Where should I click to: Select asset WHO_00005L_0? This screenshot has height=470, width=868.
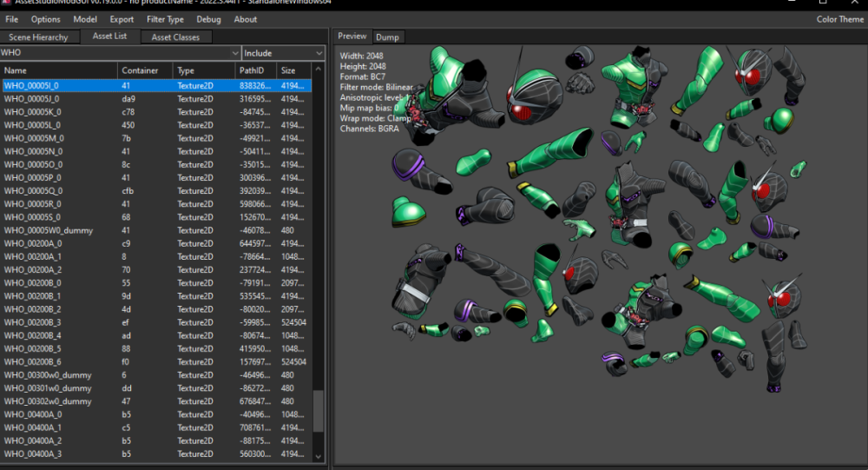click(156, 125)
